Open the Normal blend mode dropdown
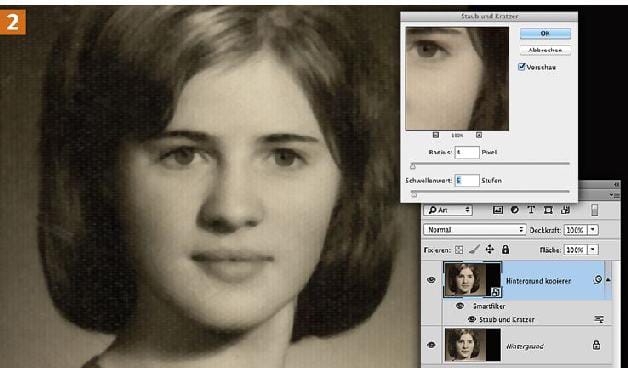628x368 pixels. pyautogui.click(x=475, y=230)
